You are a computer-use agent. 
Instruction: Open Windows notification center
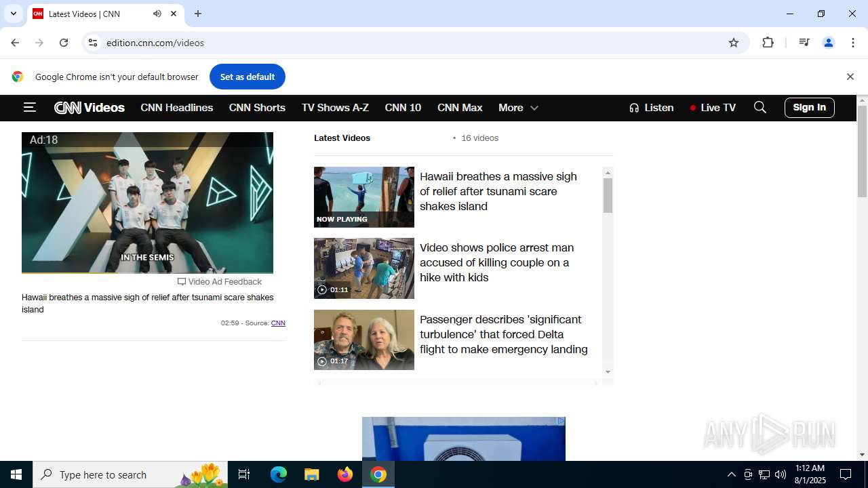click(846, 474)
